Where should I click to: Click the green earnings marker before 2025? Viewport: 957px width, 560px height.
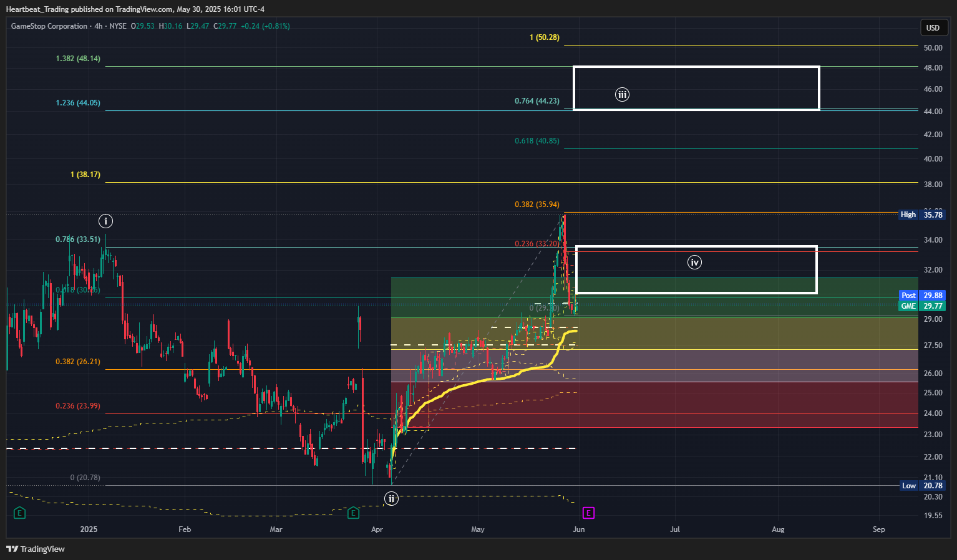coord(19,513)
